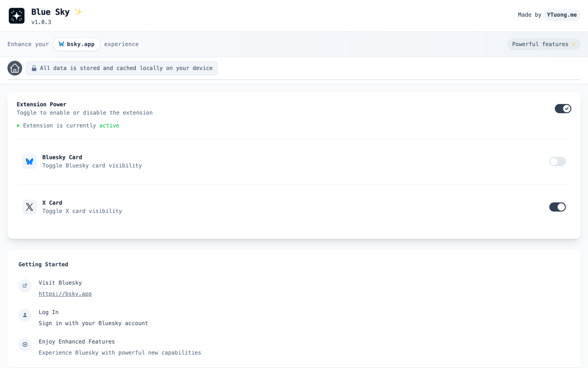Click the Extension Power heading
The image size is (588, 368).
tap(41, 104)
